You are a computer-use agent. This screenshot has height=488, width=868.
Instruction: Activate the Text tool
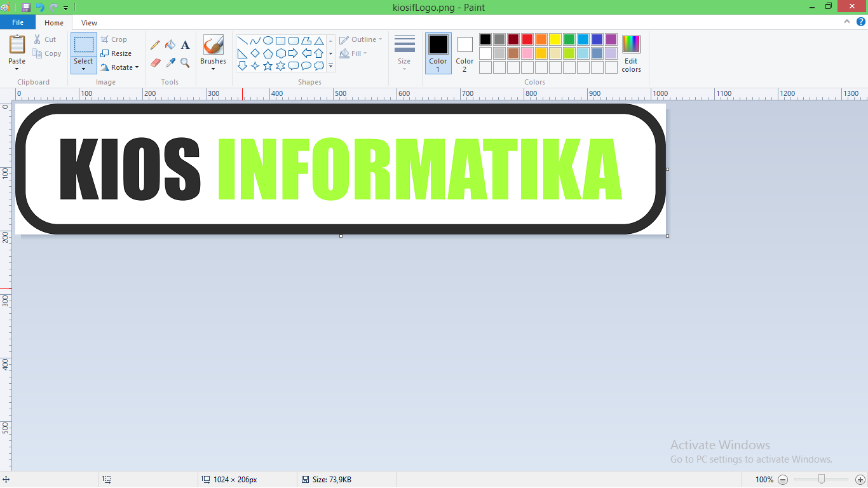point(185,45)
